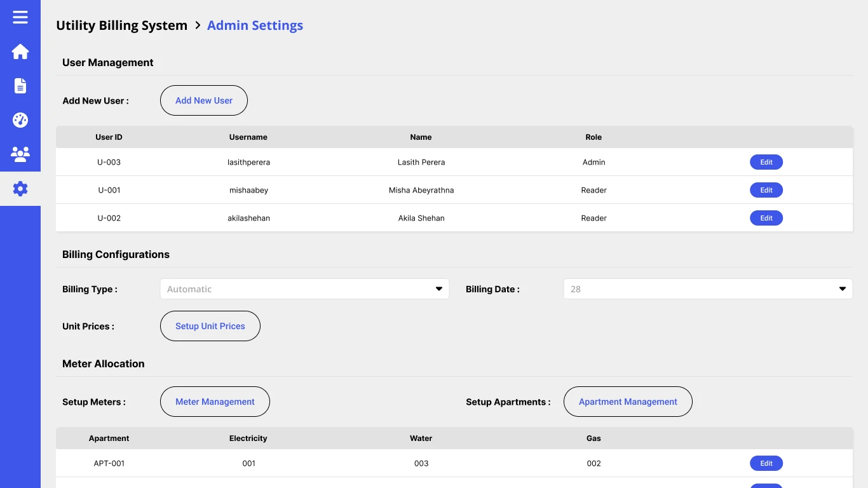Click the Setup Unit Prices button
The height and width of the screenshot is (488, 868).
(x=210, y=326)
